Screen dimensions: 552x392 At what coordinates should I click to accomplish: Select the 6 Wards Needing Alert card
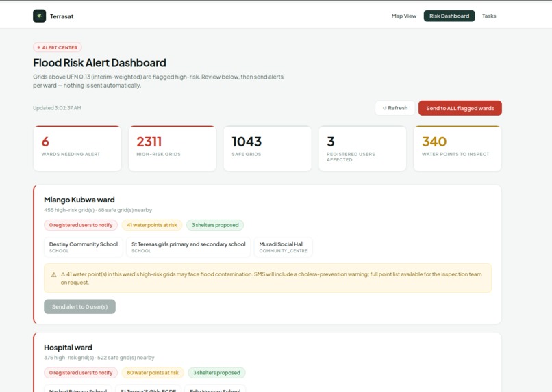[77, 148]
